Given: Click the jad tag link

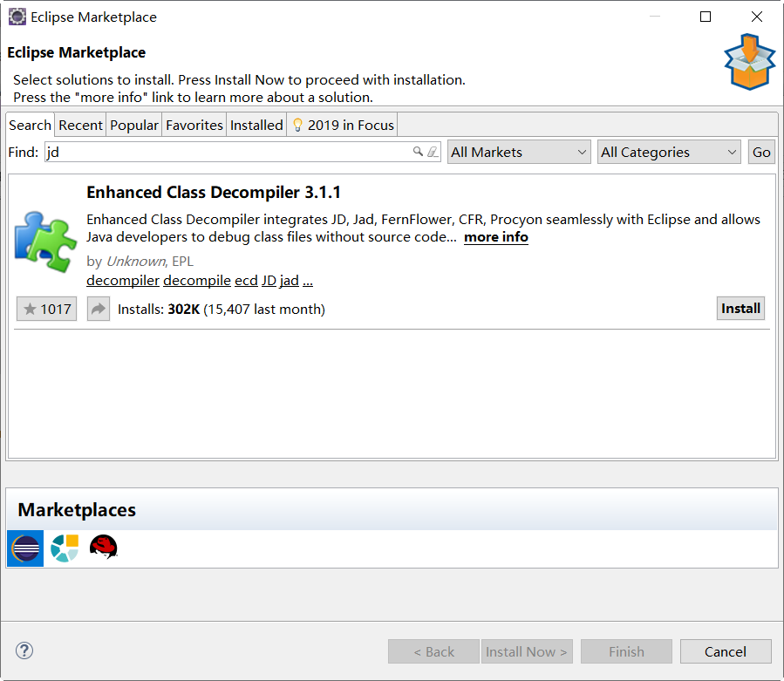Looking at the screenshot, I should tap(290, 281).
